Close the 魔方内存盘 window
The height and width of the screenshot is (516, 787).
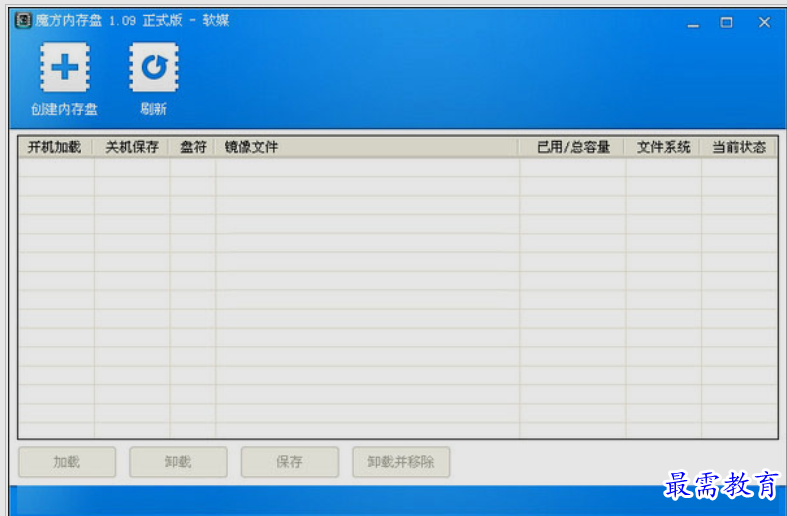[764, 23]
